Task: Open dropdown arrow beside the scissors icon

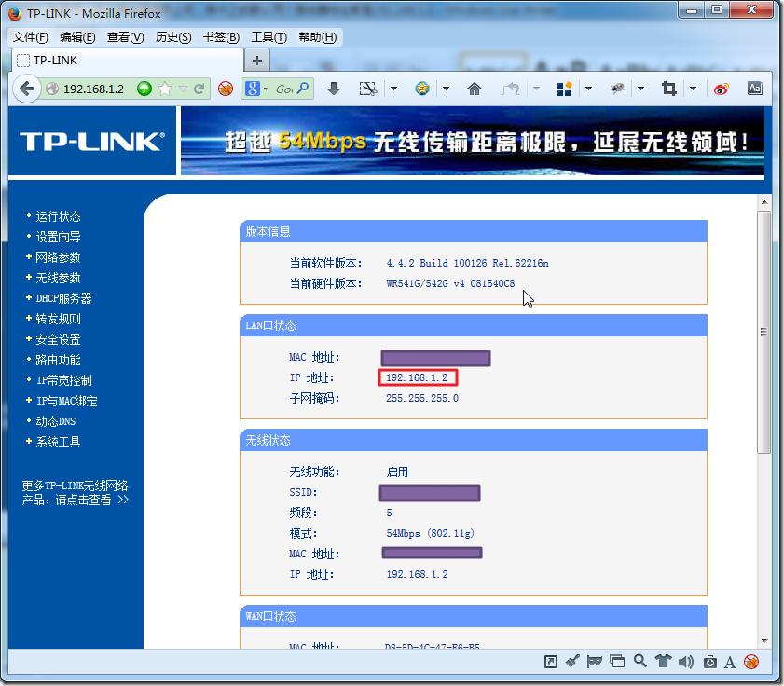Action: pos(394,89)
